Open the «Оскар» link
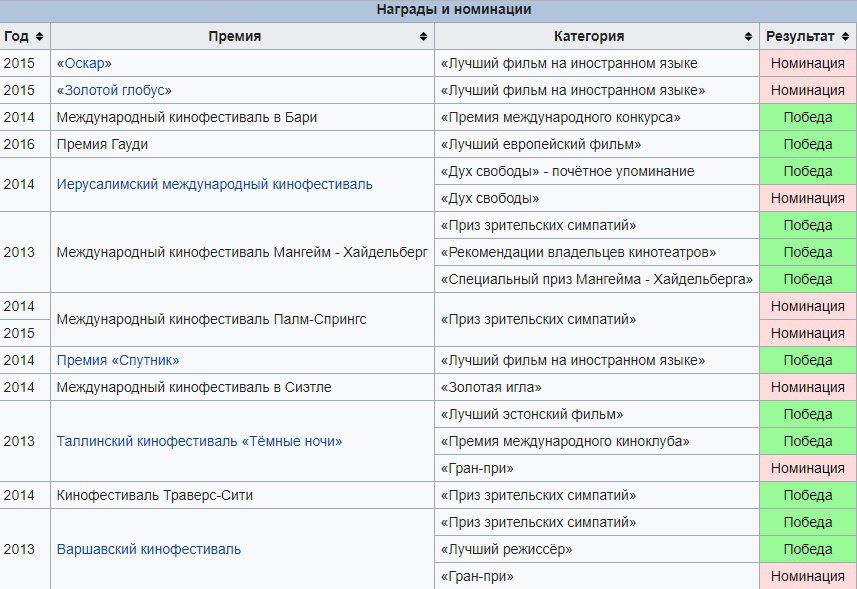Image resolution: width=857 pixels, height=589 pixels. (84, 63)
